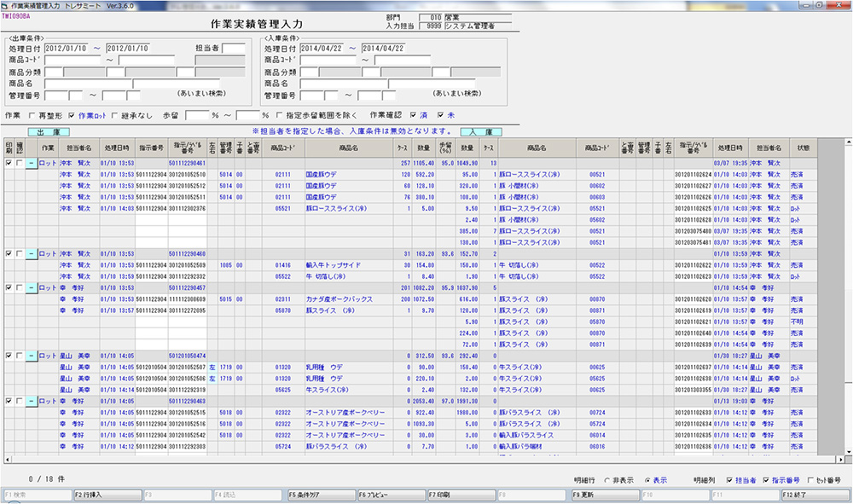Uncheck the 作業ロット checkbox

coord(72,116)
